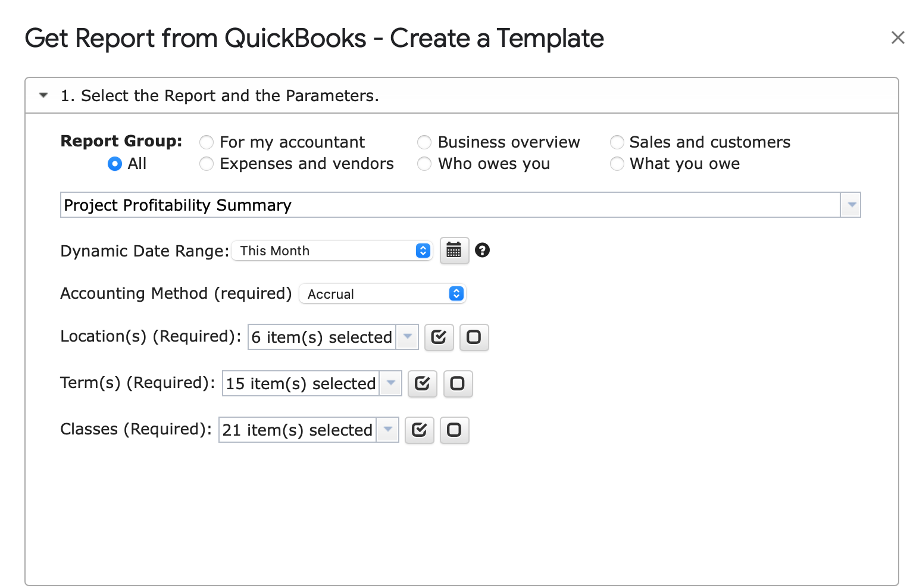Deselect all Classes with empty box icon
907x588 pixels.
click(x=454, y=430)
